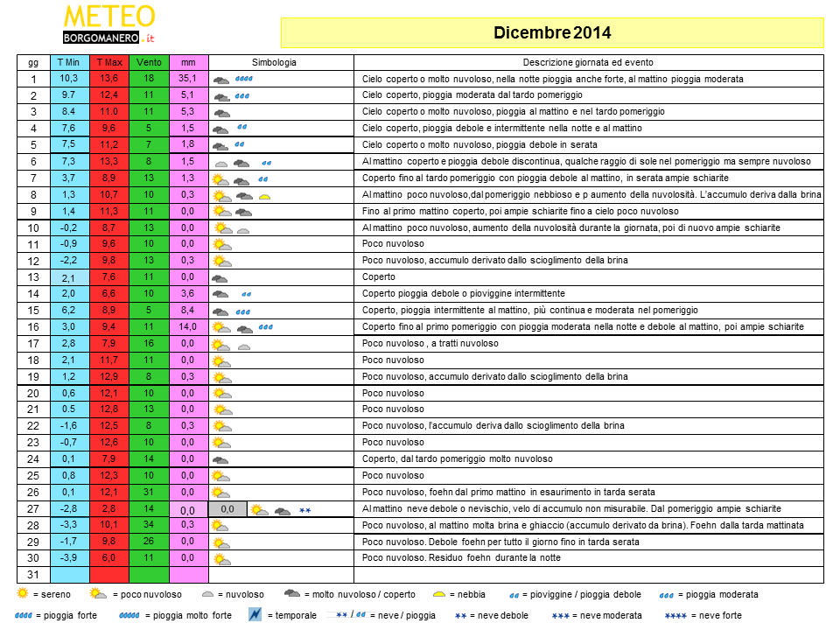This screenshot has height=630, width=840.
Task: Click the pioggia moderata legend icon
Action: [x=667, y=595]
